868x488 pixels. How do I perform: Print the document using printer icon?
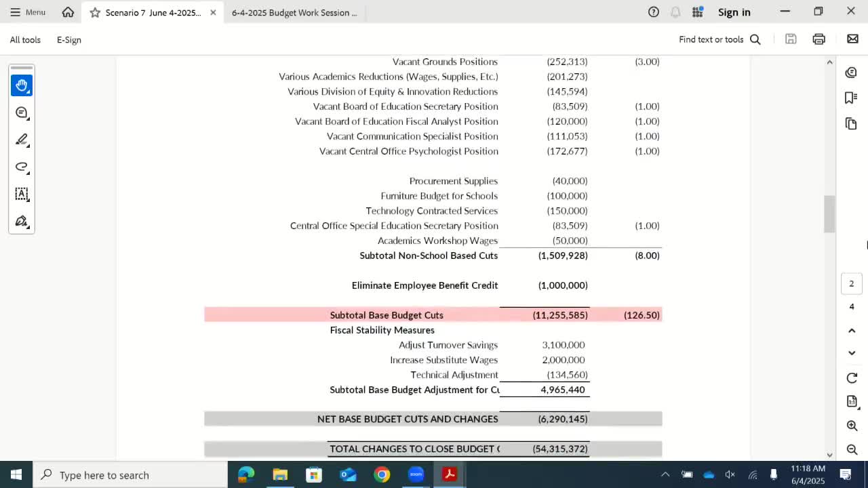point(818,39)
